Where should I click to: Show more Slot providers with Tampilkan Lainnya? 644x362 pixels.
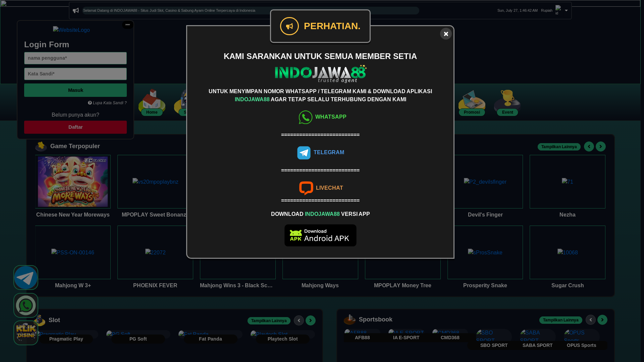click(x=269, y=321)
